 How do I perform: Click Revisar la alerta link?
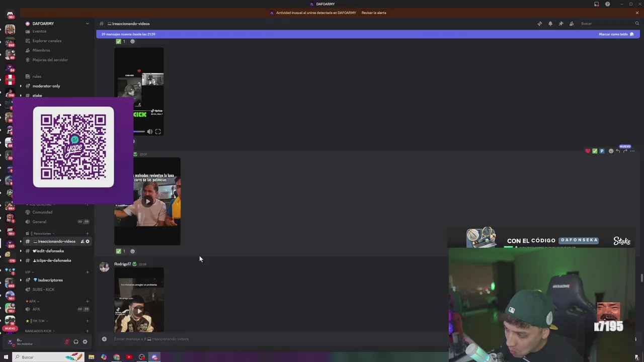[374, 13]
